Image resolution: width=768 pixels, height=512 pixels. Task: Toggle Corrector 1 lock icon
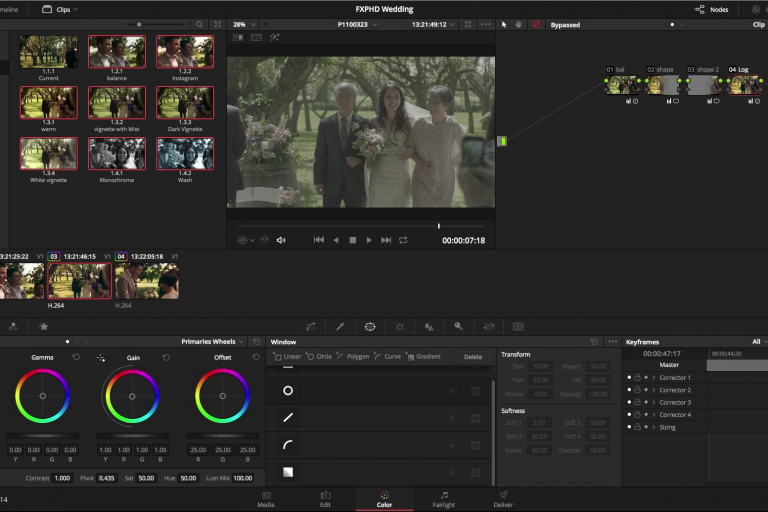pyautogui.click(x=637, y=377)
